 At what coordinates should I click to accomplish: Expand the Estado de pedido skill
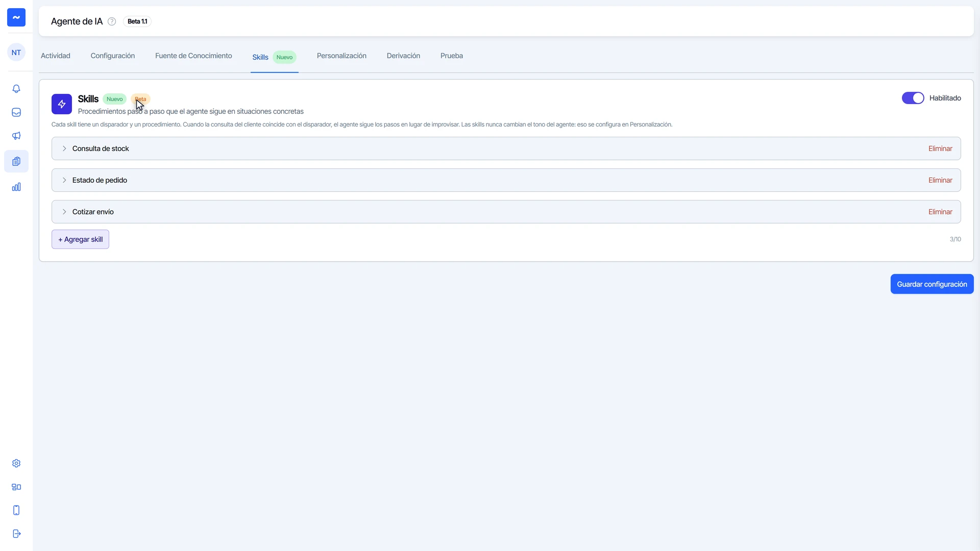pyautogui.click(x=506, y=180)
